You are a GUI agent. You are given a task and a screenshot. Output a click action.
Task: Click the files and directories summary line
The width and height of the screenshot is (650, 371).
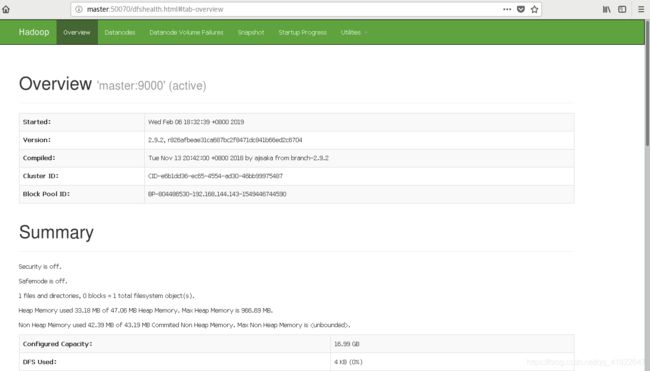coord(107,296)
